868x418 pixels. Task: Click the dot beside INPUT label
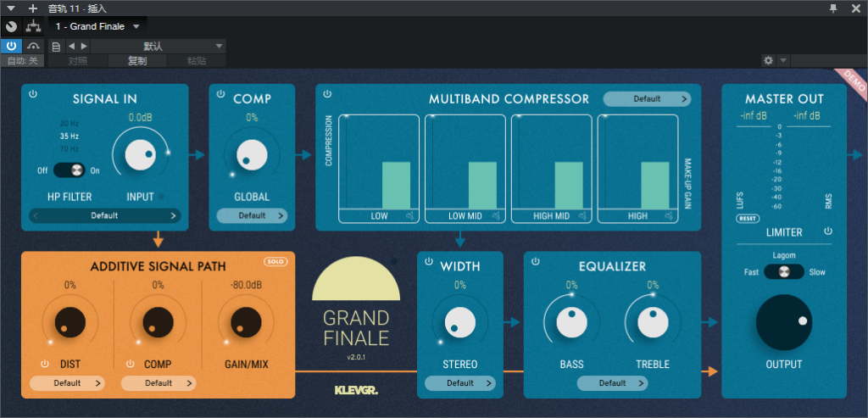161,197
